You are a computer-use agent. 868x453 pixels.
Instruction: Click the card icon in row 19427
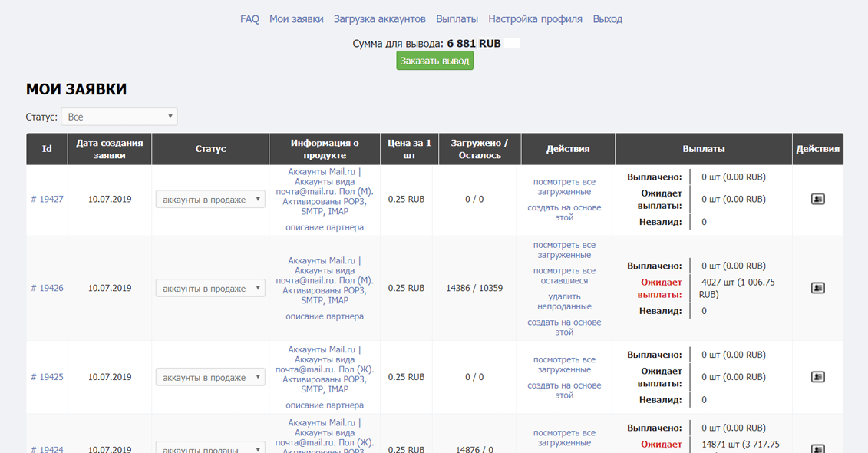click(817, 200)
